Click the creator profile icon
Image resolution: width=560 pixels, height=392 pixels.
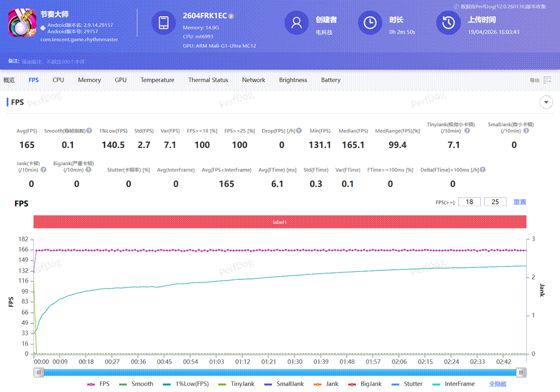coord(296,23)
